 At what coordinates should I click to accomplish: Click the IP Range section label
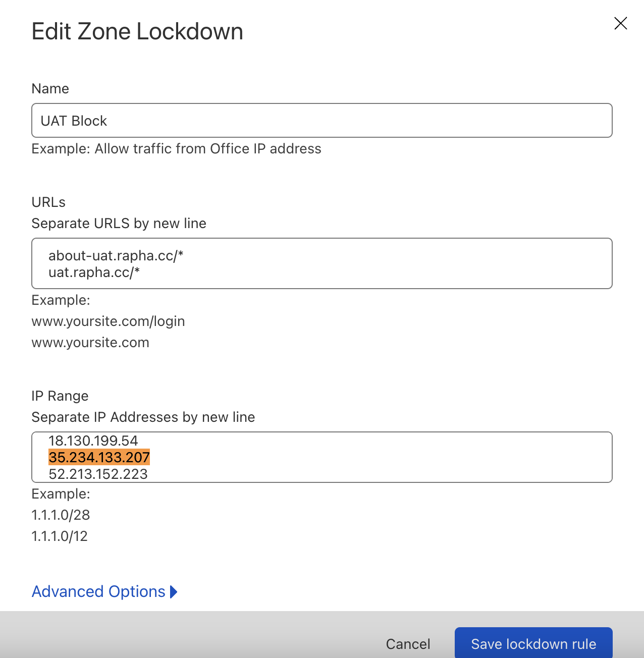[60, 396]
